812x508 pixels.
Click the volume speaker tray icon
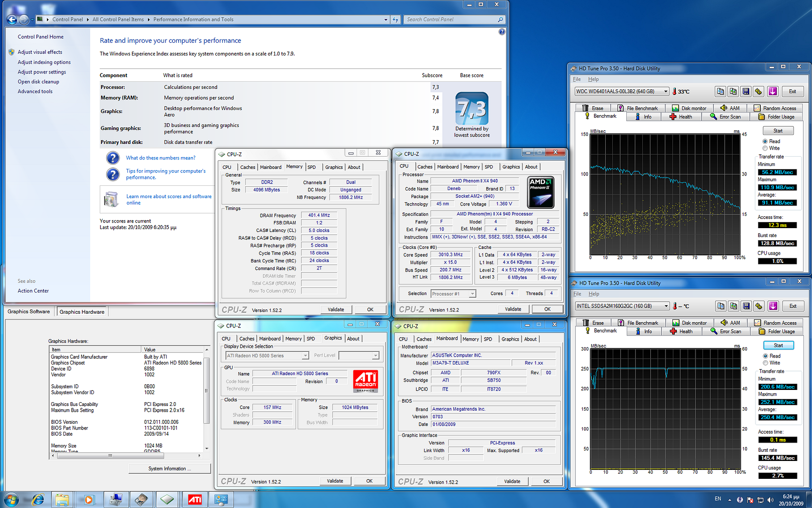tap(770, 500)
